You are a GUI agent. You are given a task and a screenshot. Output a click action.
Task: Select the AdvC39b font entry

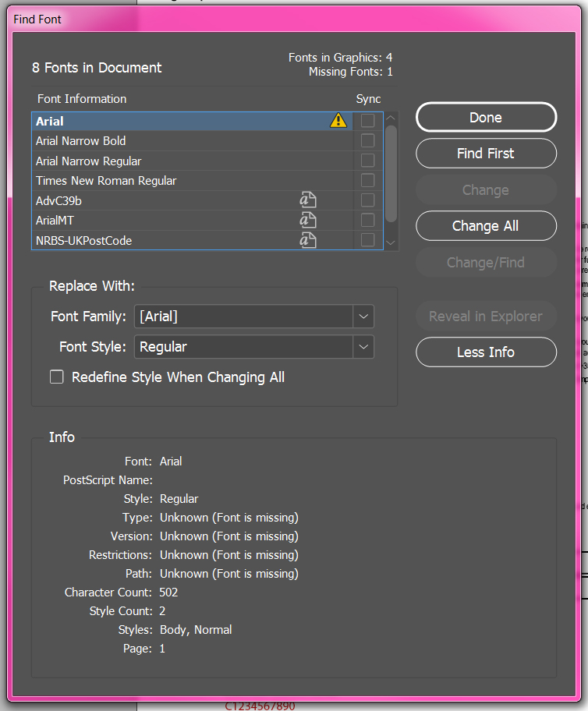(x=59, y=201)
